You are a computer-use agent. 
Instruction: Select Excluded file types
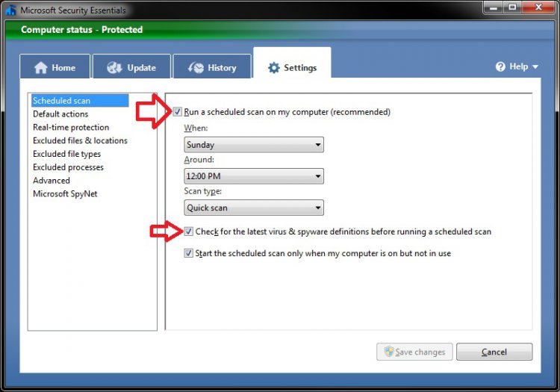click(x=66, y=154)
